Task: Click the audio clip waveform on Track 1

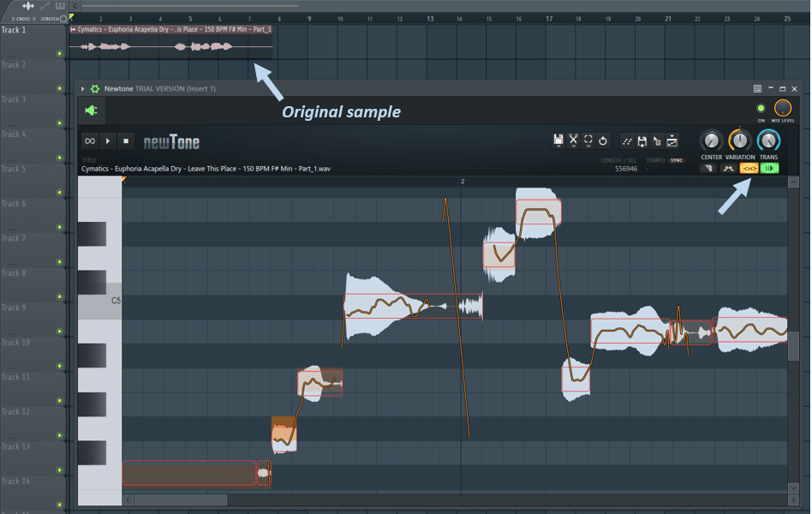Action: [x=171, y=46]
